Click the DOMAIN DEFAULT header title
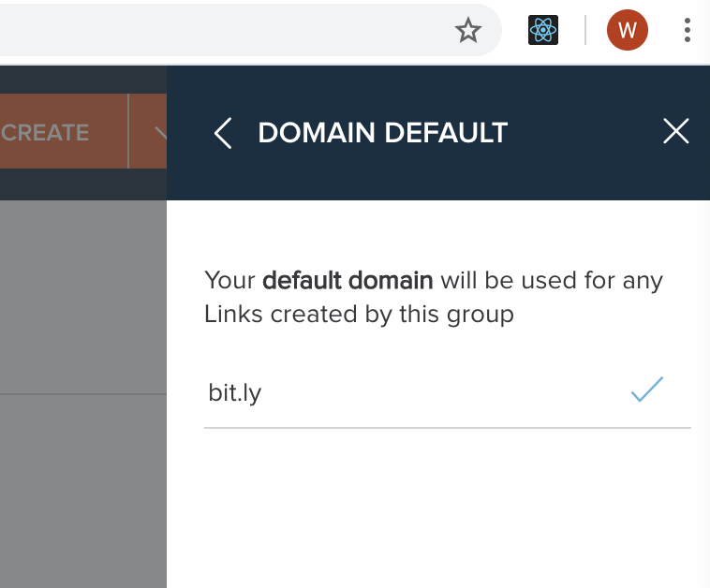Viewport: 710px width, 588px height. (x=382, y=133)
